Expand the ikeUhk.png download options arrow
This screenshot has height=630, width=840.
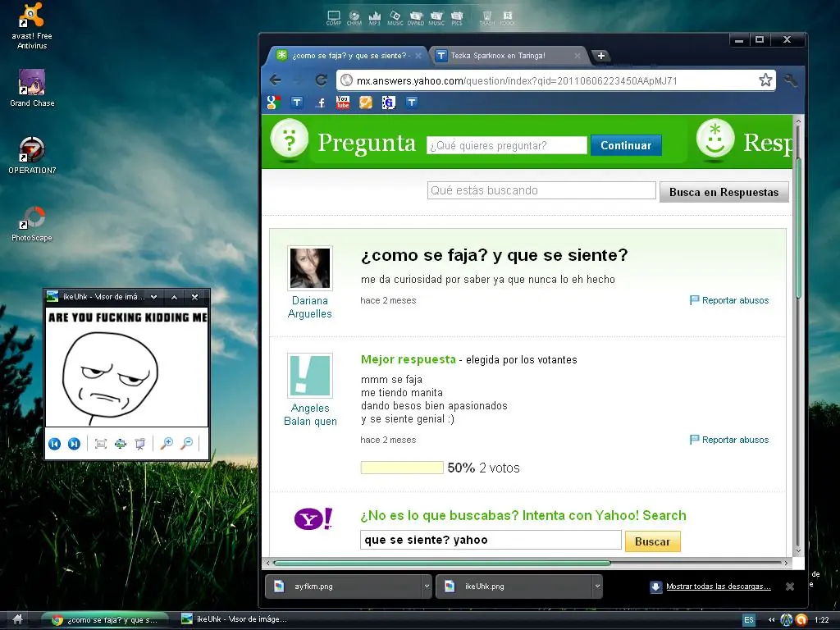tap(597, 586)
